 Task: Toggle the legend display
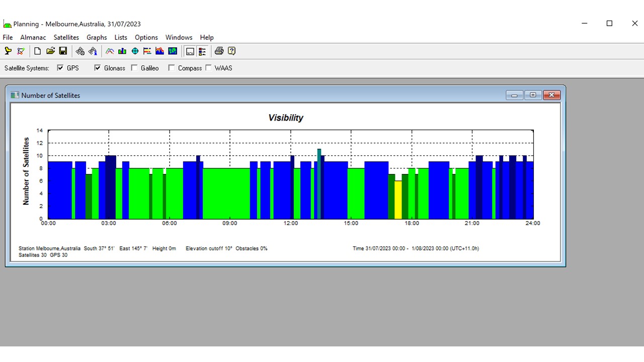[202, 51]
